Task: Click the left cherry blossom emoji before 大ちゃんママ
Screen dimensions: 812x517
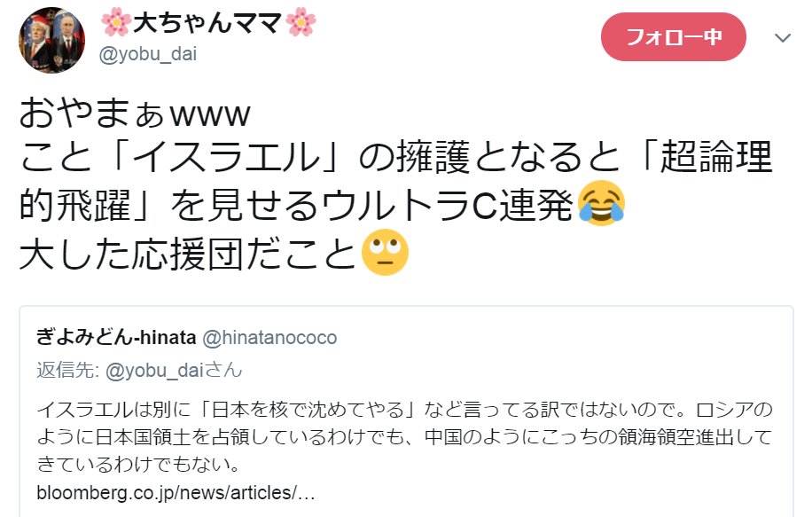Action: click(x=116, y=23)
